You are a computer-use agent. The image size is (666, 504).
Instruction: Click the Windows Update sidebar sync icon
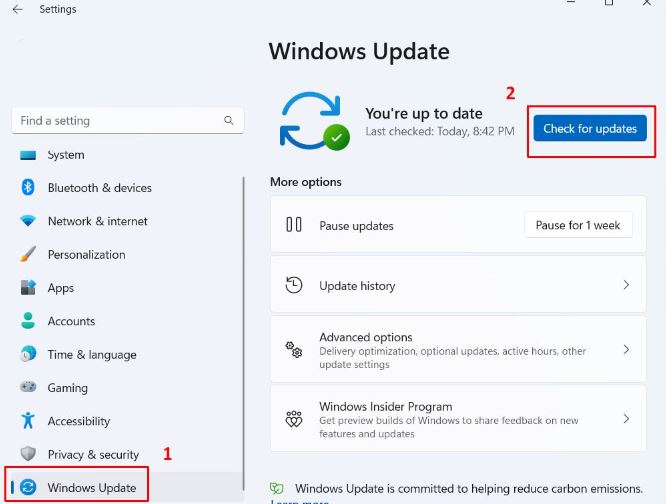click(x=28, y=487)
